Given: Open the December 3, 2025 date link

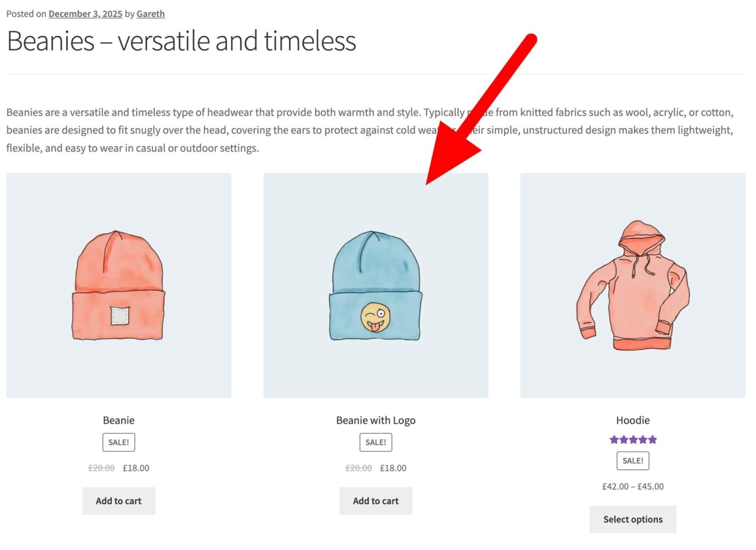Looking at the screenshot, I should [x=85, y=14].
